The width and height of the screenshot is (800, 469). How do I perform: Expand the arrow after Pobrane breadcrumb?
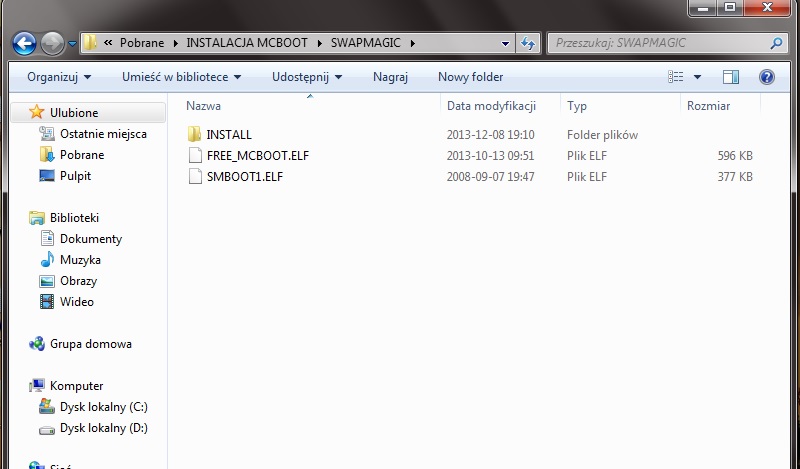tap(176, 43)
